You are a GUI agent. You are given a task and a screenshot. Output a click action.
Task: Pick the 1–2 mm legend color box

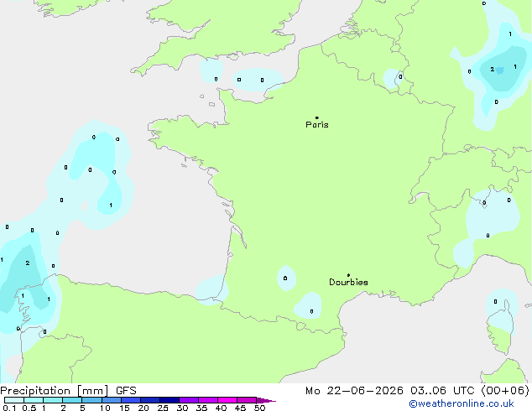53,400
